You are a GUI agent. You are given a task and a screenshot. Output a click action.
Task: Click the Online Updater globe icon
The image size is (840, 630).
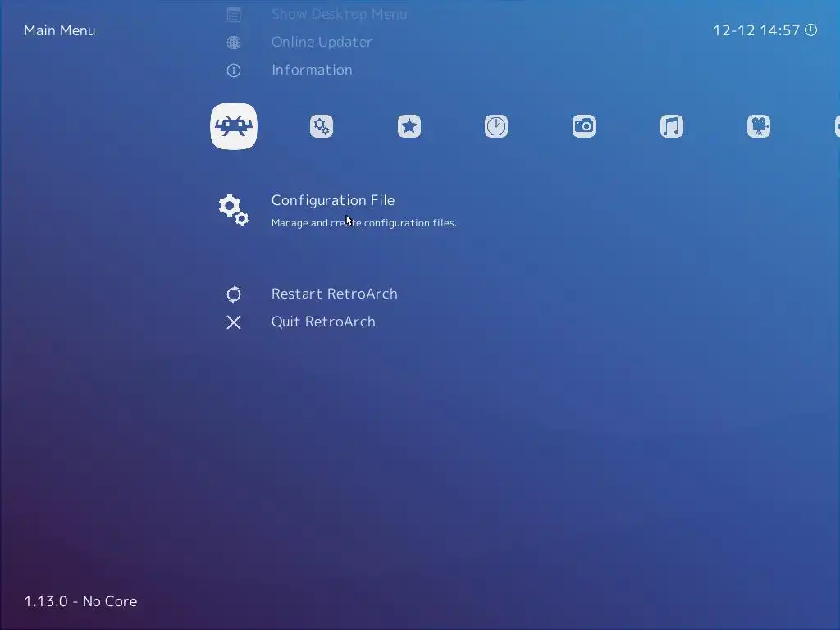point(234,43)
